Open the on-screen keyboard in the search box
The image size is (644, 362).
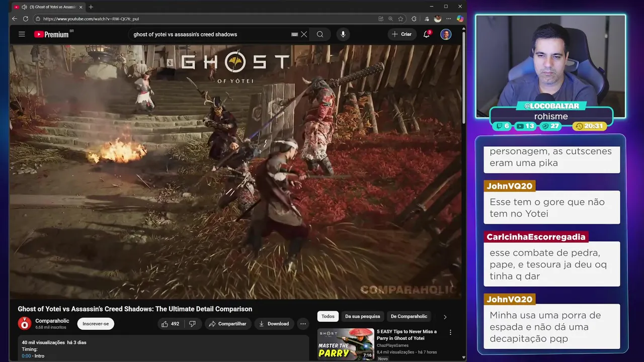click(x=295, y=34)
